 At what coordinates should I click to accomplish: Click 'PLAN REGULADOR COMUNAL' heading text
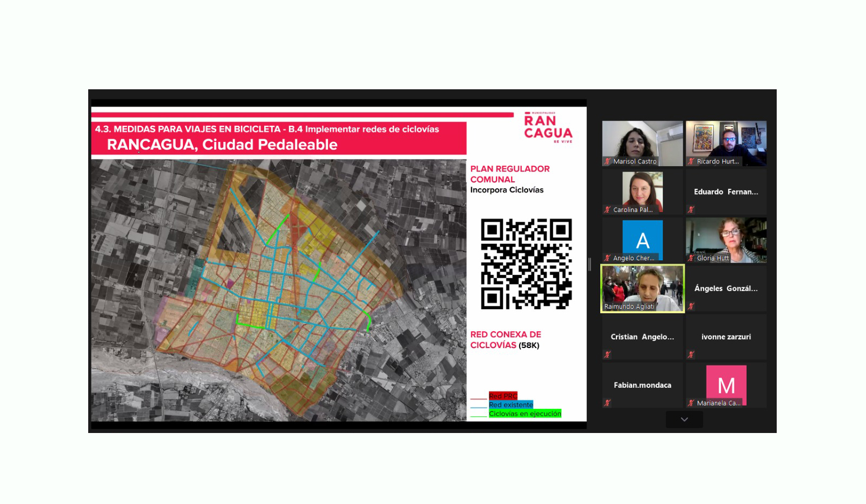point(510,174)
